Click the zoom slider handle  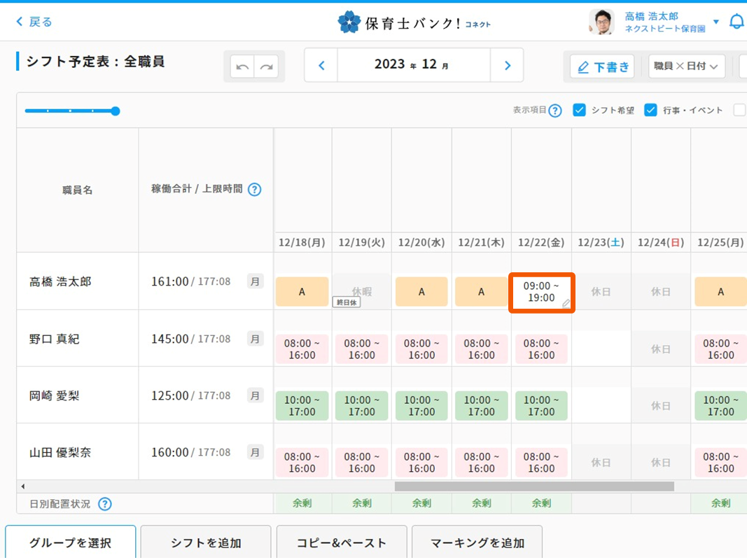[x=116, y=111]
